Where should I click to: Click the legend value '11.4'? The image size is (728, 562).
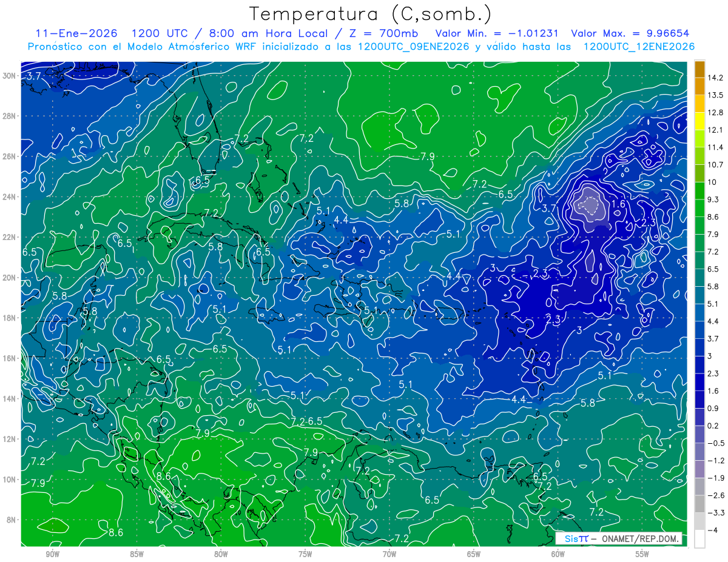click(715, 147)
